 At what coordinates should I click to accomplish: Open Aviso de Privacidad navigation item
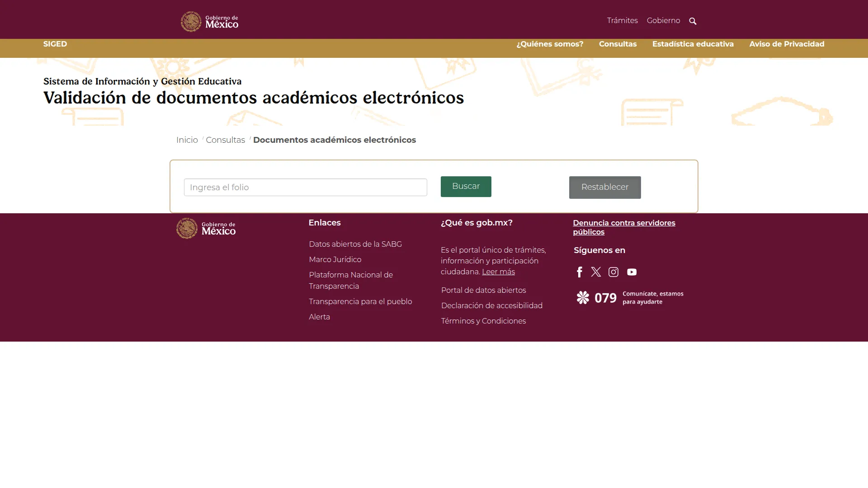point(787,44)
